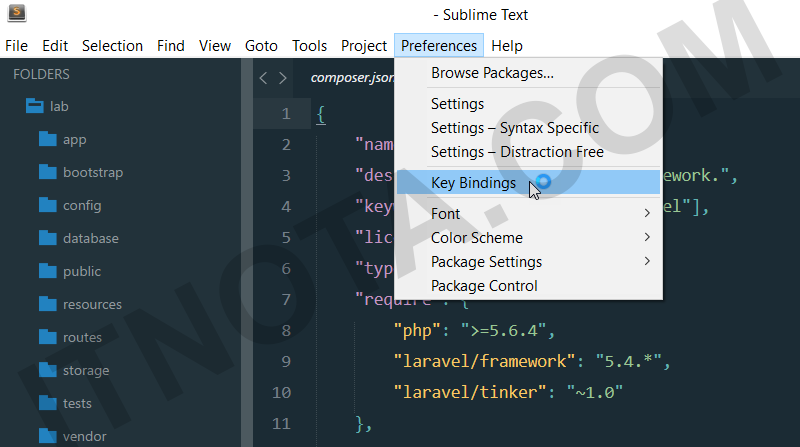Open the Tools menu

[x=309, y=46]
